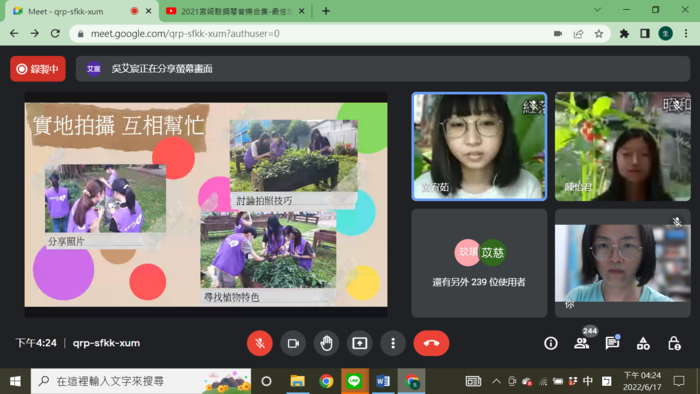This screenshot has height=394, width=700.
Task: Show hidden system tray icons chevron
Action: [496, 381]
